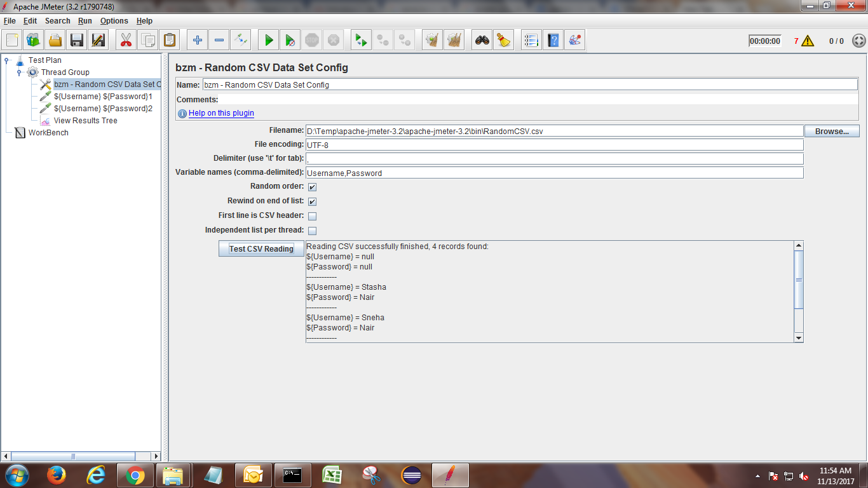Collapse all nodes with minus icon
The width and height of the screenshot is (868, 488).
[219, 40]
